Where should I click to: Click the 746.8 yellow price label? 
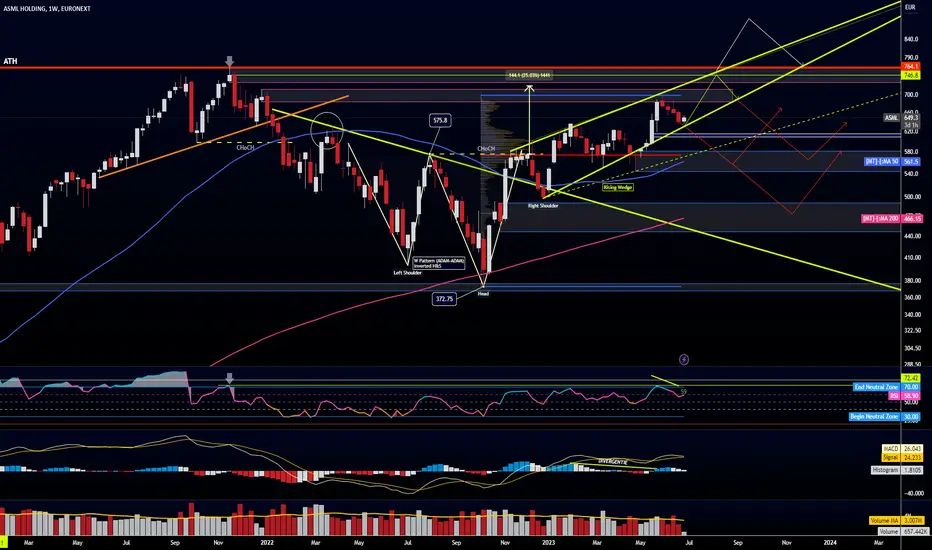(x=911, y=76)
